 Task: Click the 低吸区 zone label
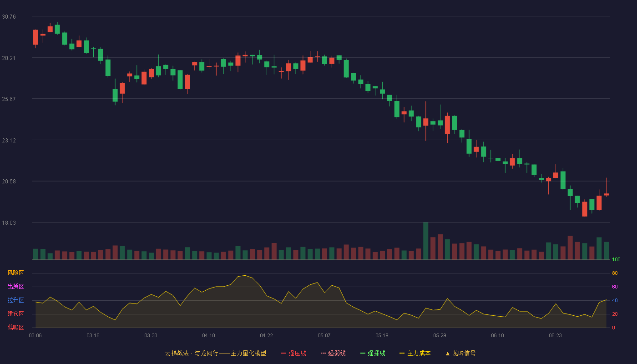click(15, 327)
